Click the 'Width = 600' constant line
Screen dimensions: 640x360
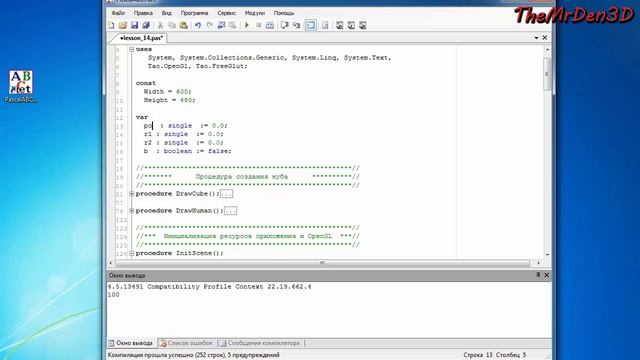(167, 91)
